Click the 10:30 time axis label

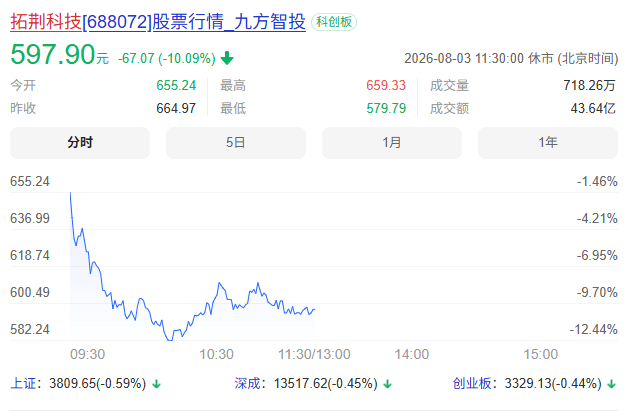click(216, 354)
